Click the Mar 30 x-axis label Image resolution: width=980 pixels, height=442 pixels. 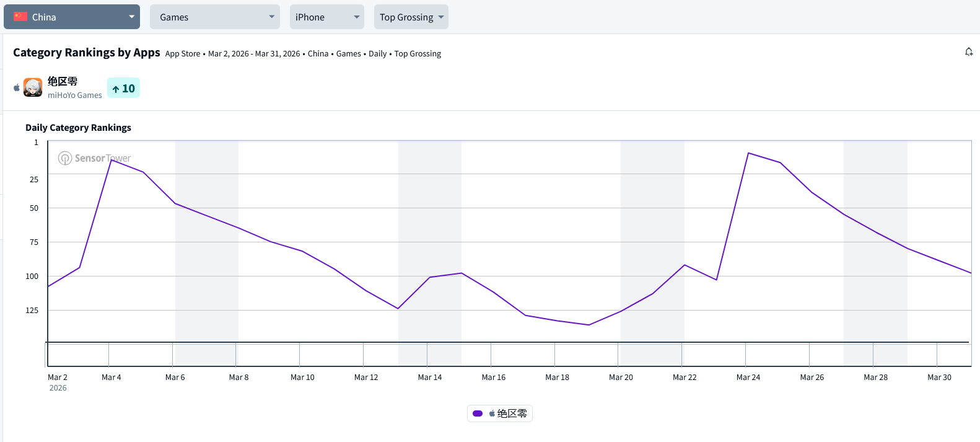pos(939,377)
